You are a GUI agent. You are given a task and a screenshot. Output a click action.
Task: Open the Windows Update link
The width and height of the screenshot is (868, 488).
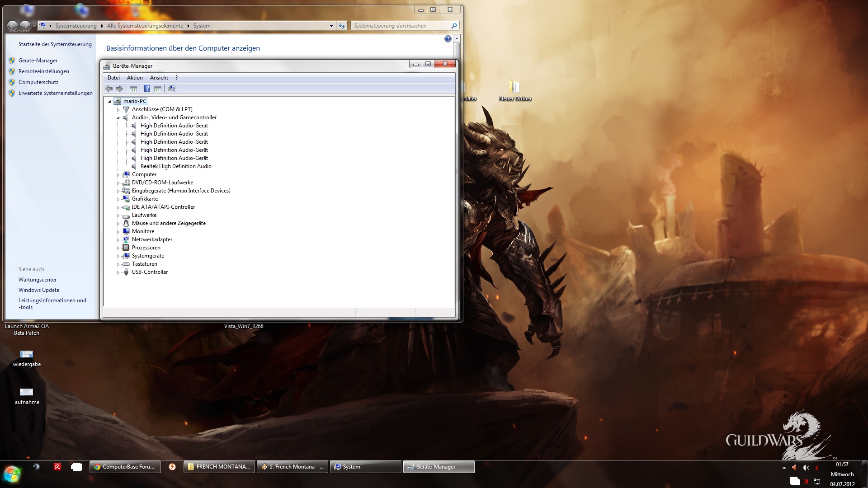(x=39, y=290)
